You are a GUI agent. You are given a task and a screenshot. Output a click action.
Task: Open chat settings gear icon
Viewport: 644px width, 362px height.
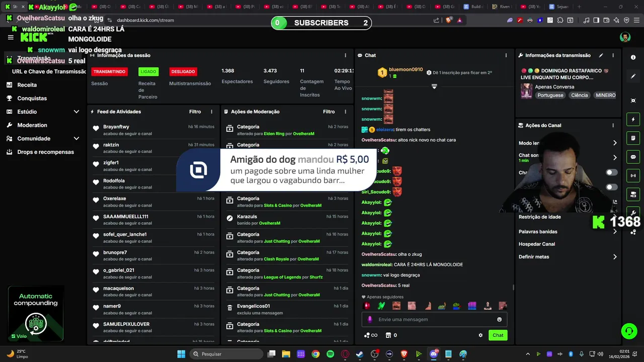pyautogui.click(x=480, y=335)
